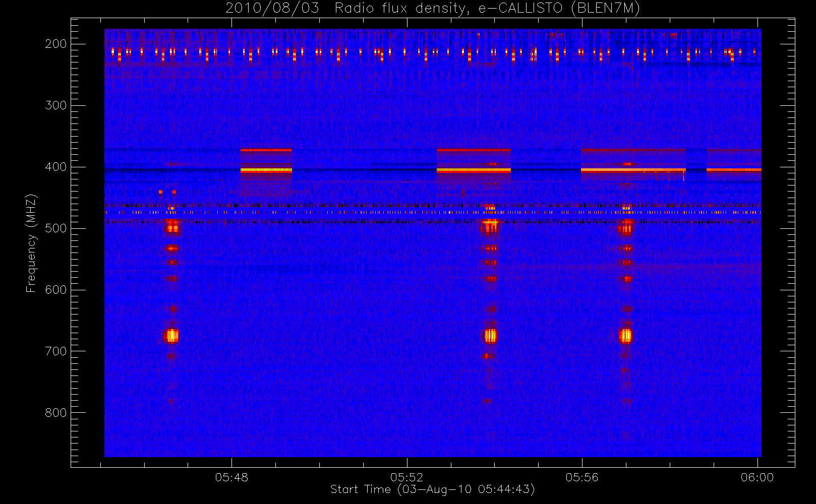Click the plot title "Radio flux density, e-CALLISTO (BLEN7M)"

click(487, 9)
